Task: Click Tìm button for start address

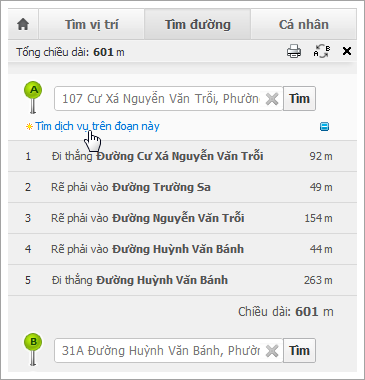Action: (x=299, y=99)
